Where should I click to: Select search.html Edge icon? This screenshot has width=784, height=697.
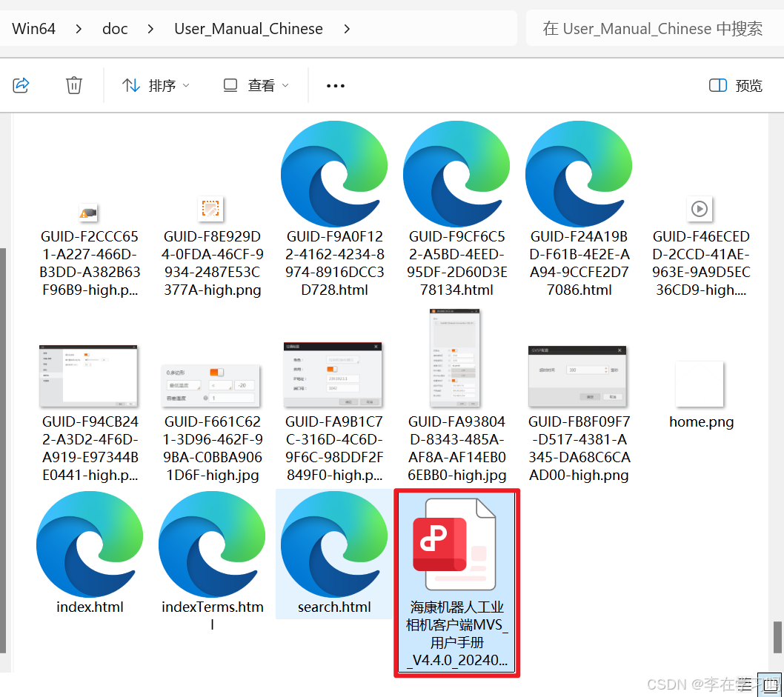[334, 544]
